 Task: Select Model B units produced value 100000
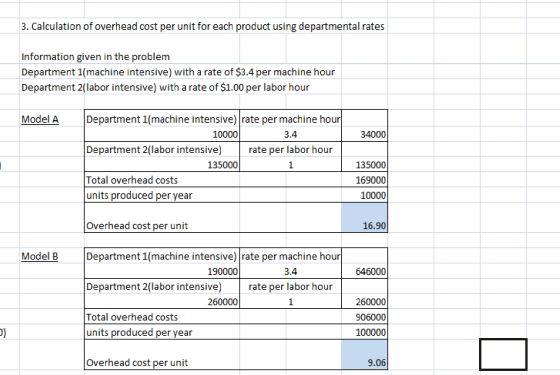coord(364,332)
